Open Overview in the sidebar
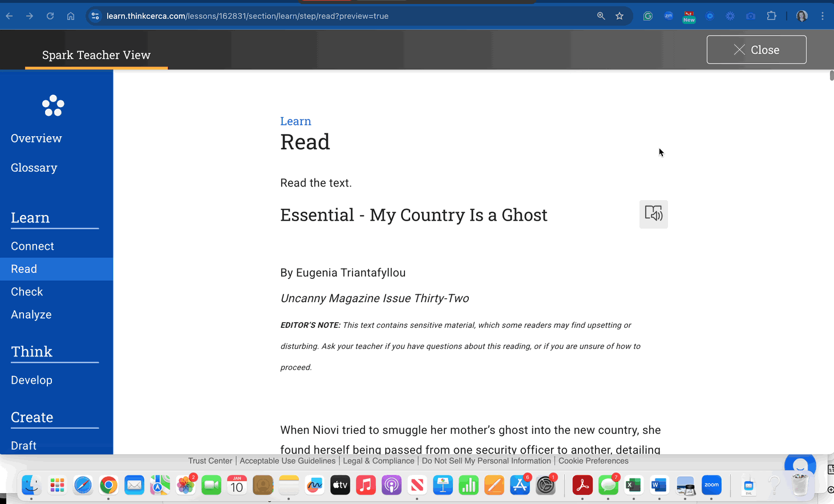Viewport: 834px width, 504px height. coord(36,139)
